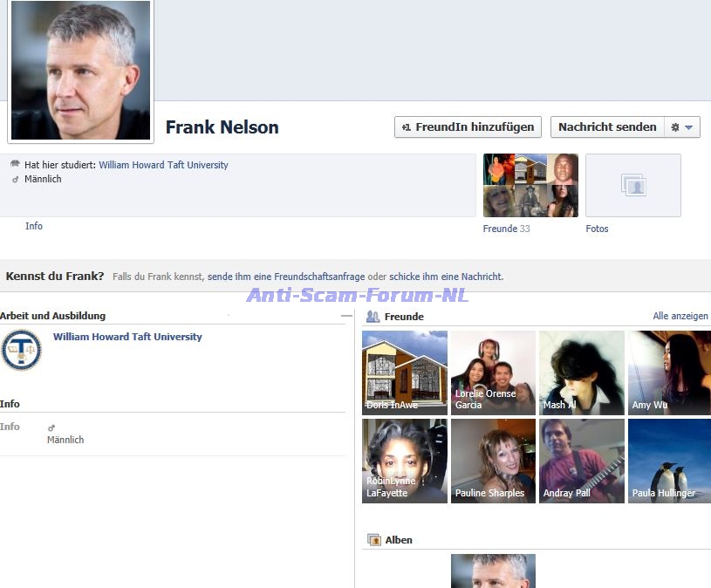The height and width of the screenshot is (588, 711).
Task: Click the Freunde section people icon
Action: click(373, 317)
